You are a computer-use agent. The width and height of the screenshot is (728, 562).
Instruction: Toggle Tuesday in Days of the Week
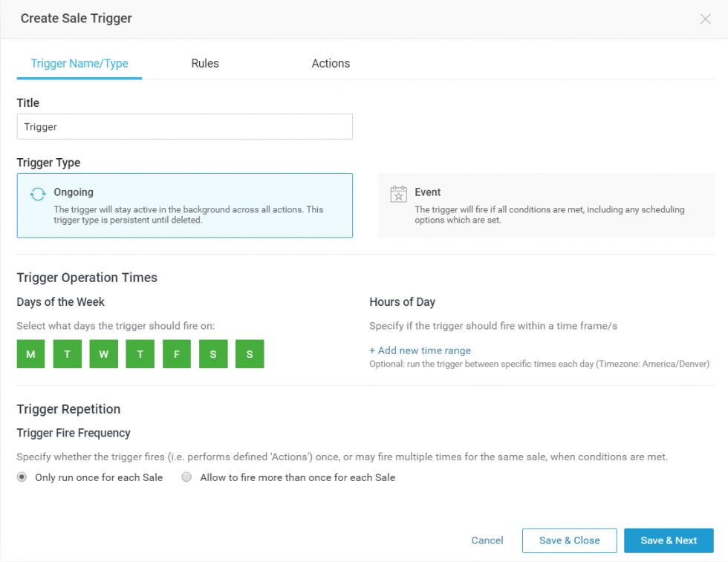[x=67, y=354]
